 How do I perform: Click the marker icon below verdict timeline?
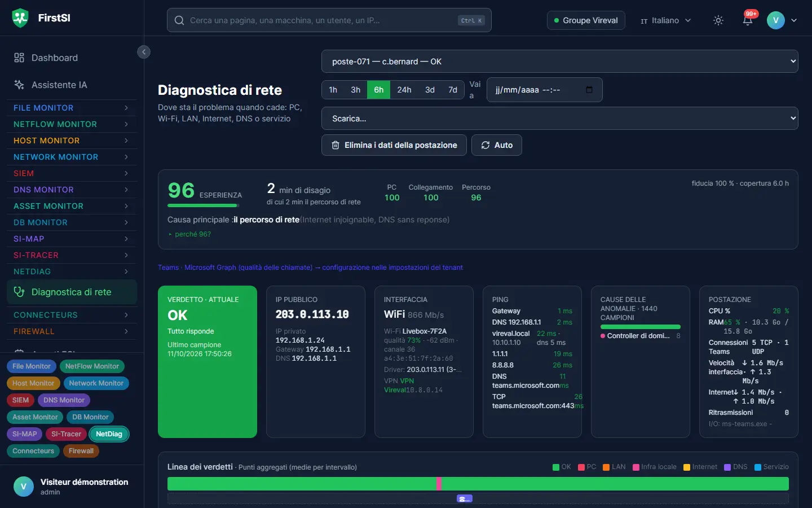click(x=464, y=499)
